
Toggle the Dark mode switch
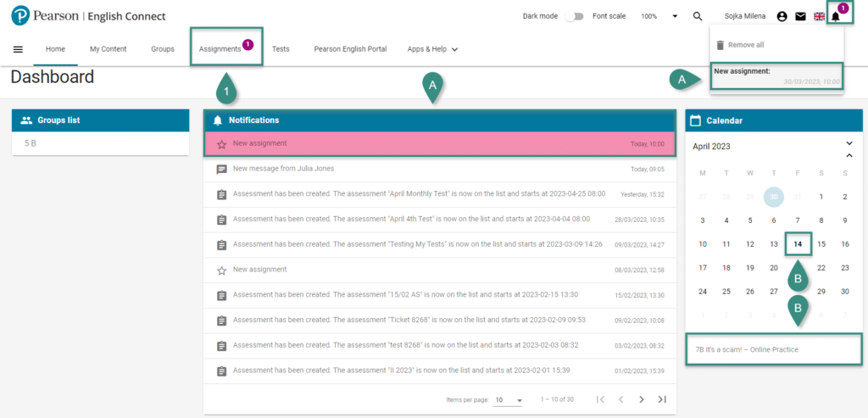[x=575, y=16]
